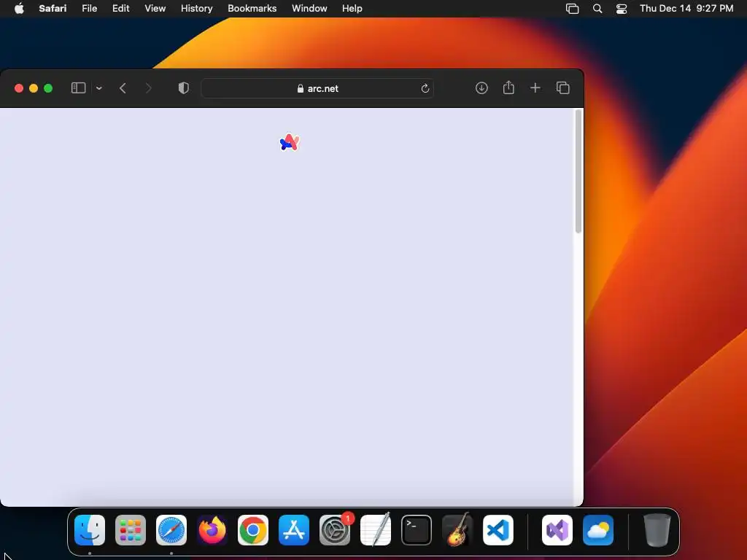The height and width of the screenshot is (560, 747).
Task: Open the Edit menu
Action: (x=120, y=9)
